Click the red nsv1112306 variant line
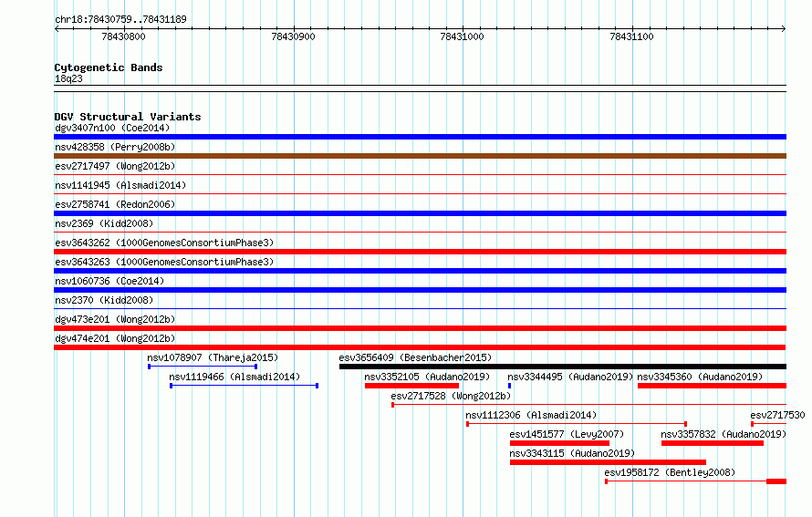Viewport: 812px width, 517px height. [577, 424]
